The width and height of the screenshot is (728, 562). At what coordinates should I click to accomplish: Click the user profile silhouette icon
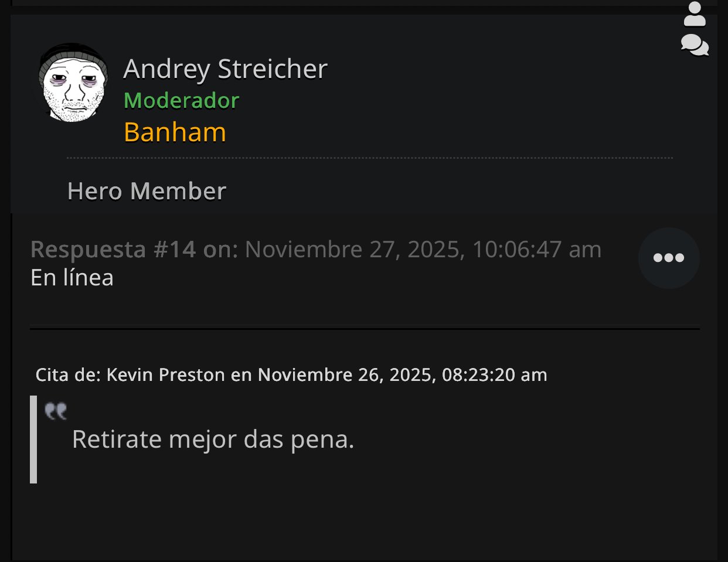[x=695, y=15]
